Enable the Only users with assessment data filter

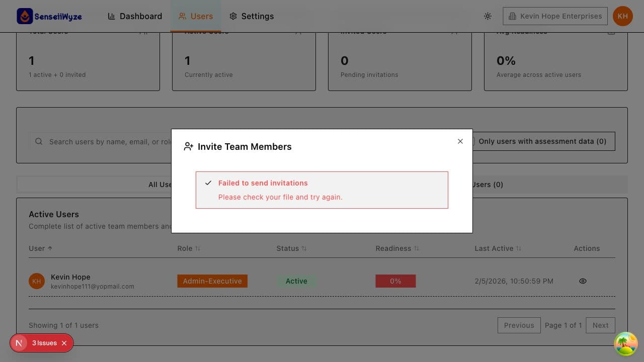pyautogui.click(x=543, y=141)
